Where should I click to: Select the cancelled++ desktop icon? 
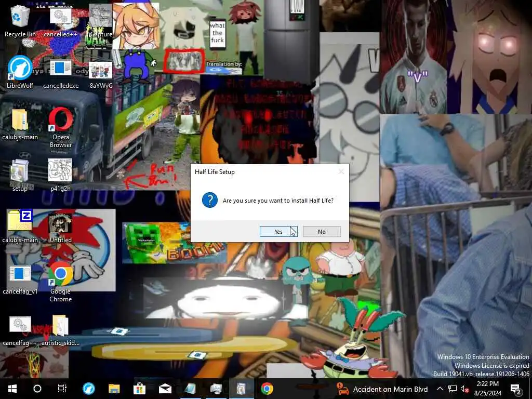click(61, 22)
